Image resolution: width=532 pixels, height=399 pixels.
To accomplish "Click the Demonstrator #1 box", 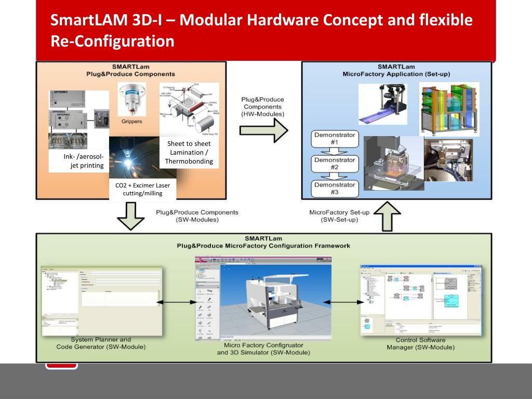I will (335, 139).
